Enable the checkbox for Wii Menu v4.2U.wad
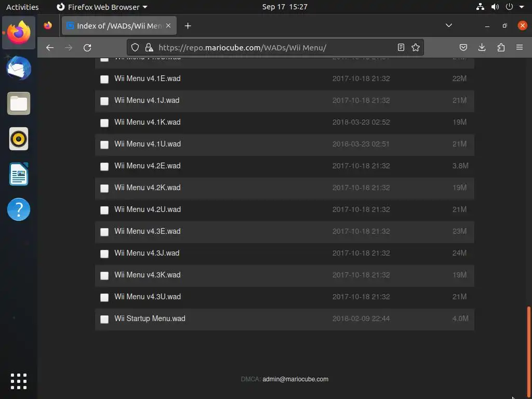The width and height of the screenshot is (532, 399). click(x=104, y=210)
